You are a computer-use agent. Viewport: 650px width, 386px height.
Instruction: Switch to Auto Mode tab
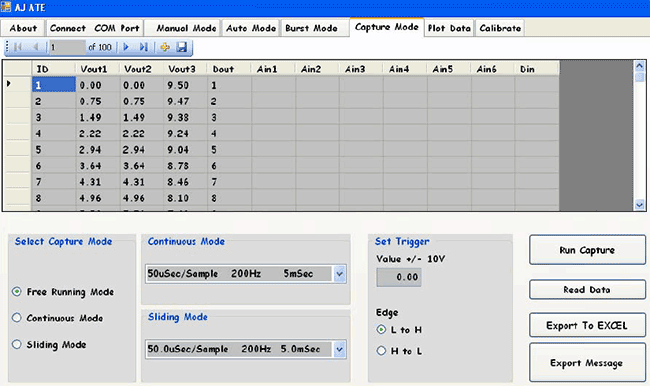251,28
